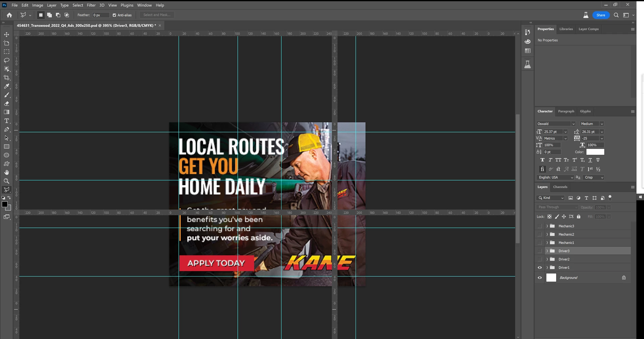644x339 pixels.
Task: Click the Background layer thumbnail
Action: (551, 278)
